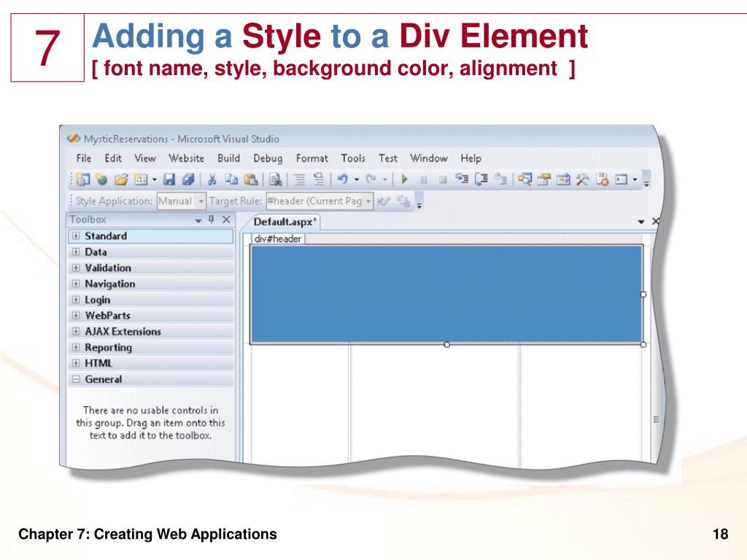Open the Debug menu

pos(268,158)
